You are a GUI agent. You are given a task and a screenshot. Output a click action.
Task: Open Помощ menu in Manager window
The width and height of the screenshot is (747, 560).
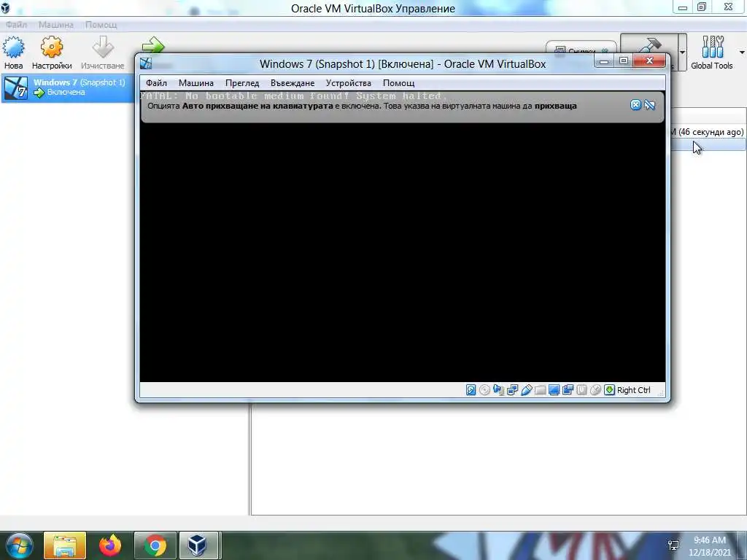click(101, 24)
